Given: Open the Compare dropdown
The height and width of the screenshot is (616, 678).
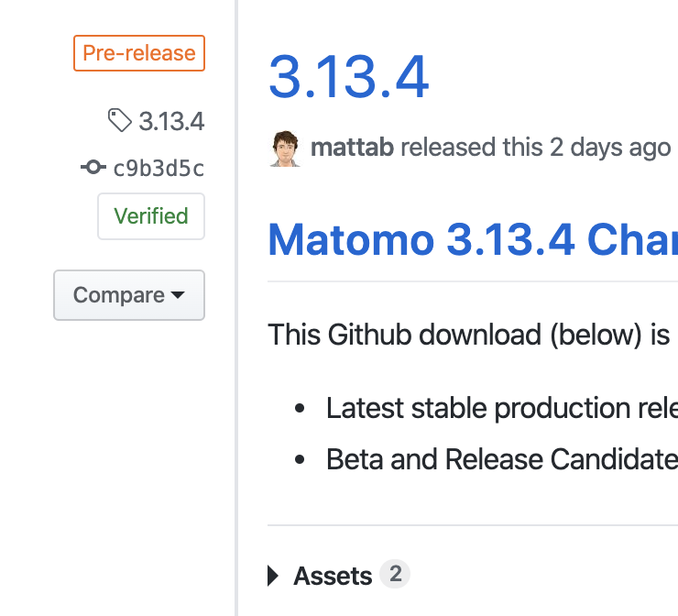Looking at the screenshot, I should pos(129,295).
